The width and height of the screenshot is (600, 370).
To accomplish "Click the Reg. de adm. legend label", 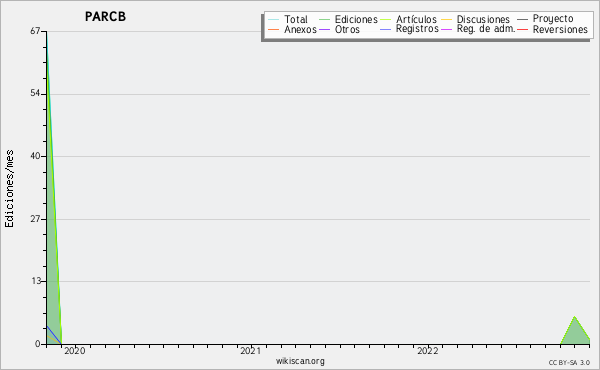I will coord(486,29).
